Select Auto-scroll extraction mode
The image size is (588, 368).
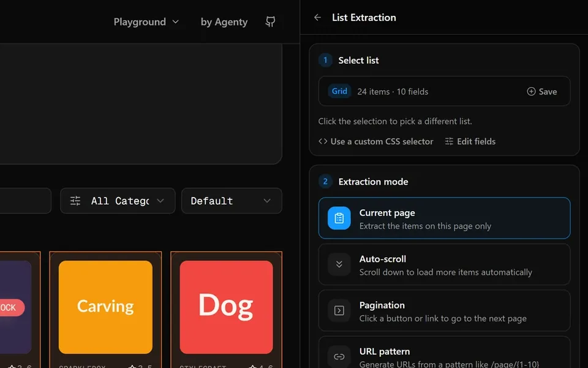445,264
